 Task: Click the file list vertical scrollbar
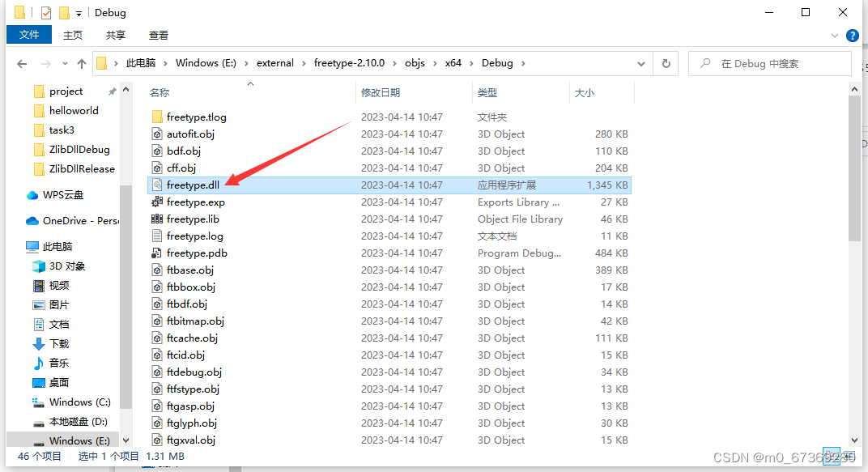pyautogui.click(x=854, y=168)
